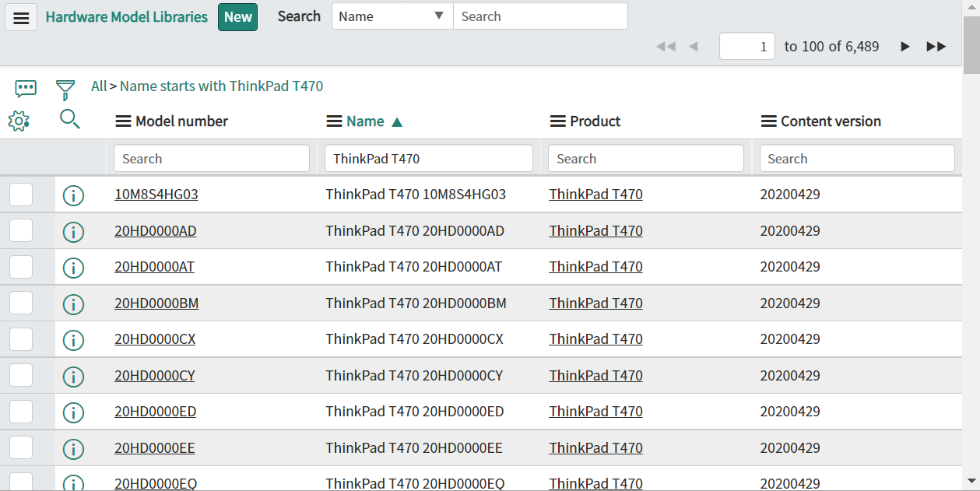Screen dimensions: 980x491
Task: Jump to last page arrow
Action: point(936,47)
